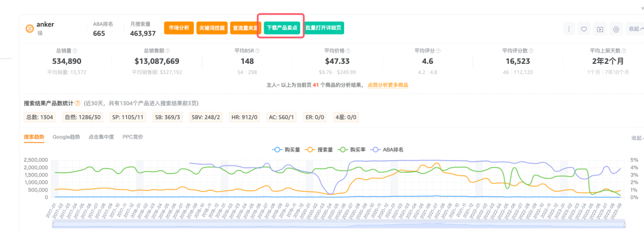644x232 pixels.
Task: Switch to the 搜索趋势 tab
Action: [x=34, y=137]
